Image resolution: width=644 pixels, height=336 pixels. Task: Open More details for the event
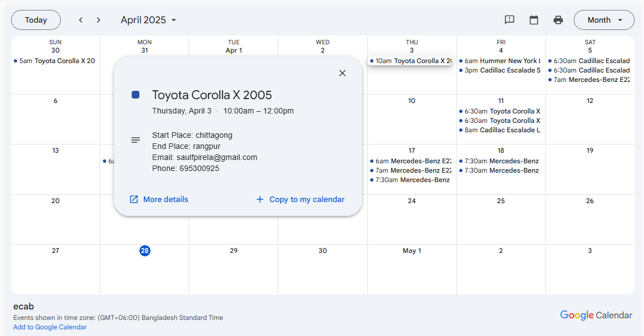[159, 200]
